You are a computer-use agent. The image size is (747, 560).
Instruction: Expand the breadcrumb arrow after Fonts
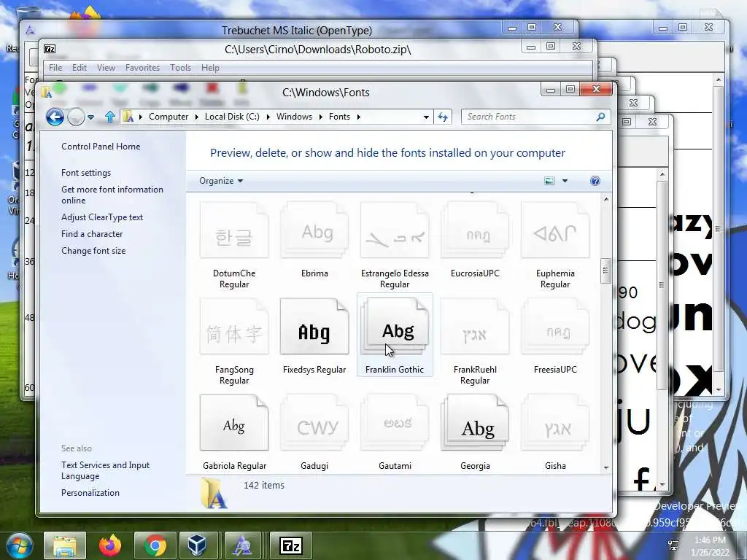358,117
